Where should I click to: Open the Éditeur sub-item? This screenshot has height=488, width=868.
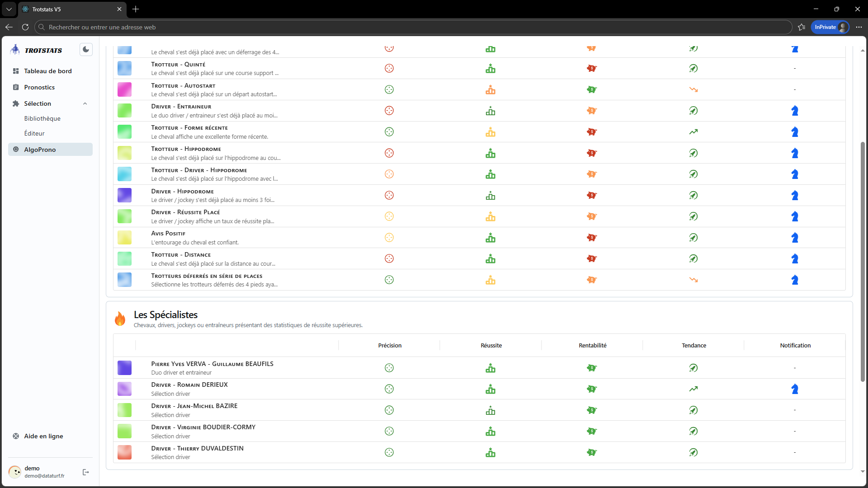[x=34, y=133]
